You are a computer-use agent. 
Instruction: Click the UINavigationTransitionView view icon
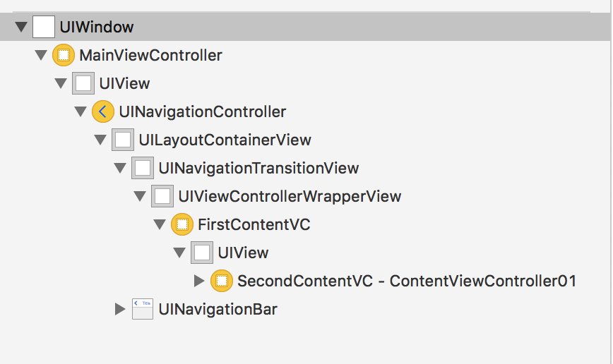coord(143,168)
